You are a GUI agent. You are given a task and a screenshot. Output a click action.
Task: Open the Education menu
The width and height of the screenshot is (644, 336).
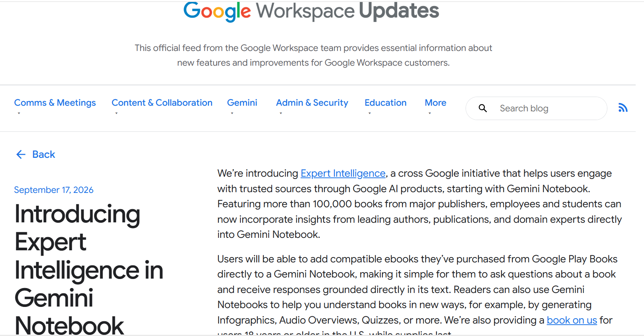[385, 103]
